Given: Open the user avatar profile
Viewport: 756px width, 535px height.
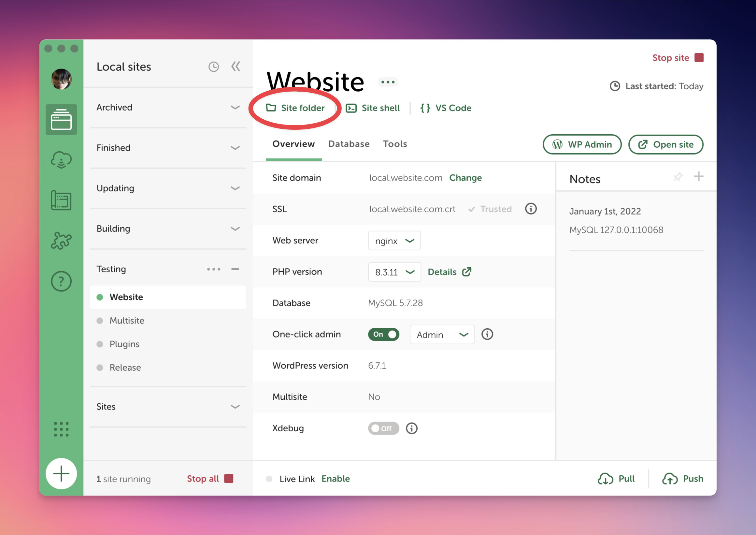Looking at the screenshot, I should click(x=61, y=79).
